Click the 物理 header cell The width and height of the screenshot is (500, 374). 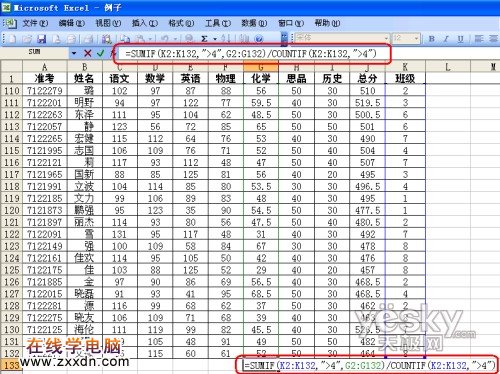click(x=226, y=78)
